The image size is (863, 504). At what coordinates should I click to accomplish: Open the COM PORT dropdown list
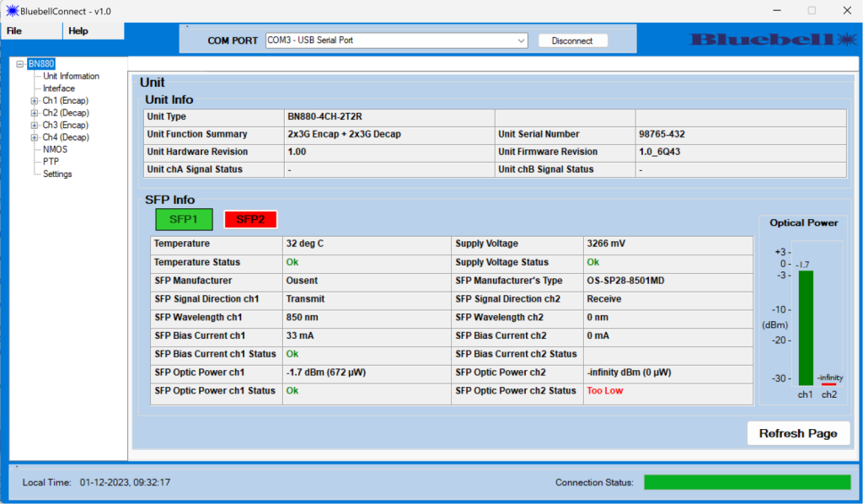(521, 40)
